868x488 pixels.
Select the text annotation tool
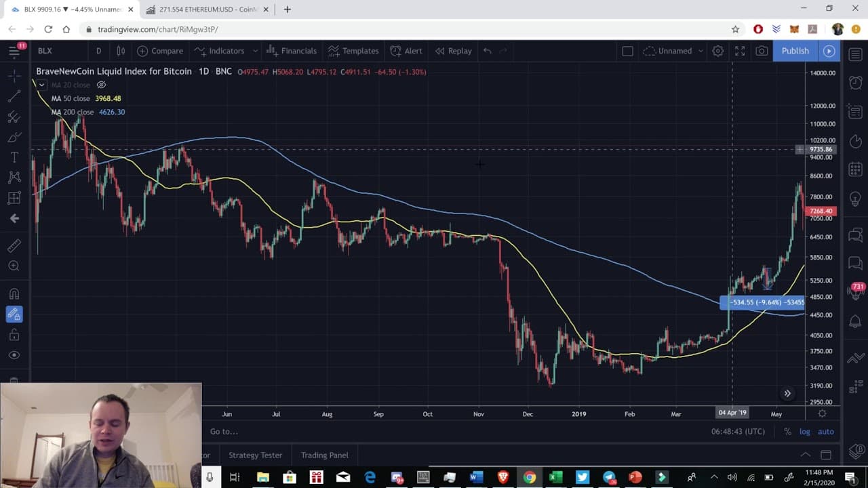(x=14, y=157)
